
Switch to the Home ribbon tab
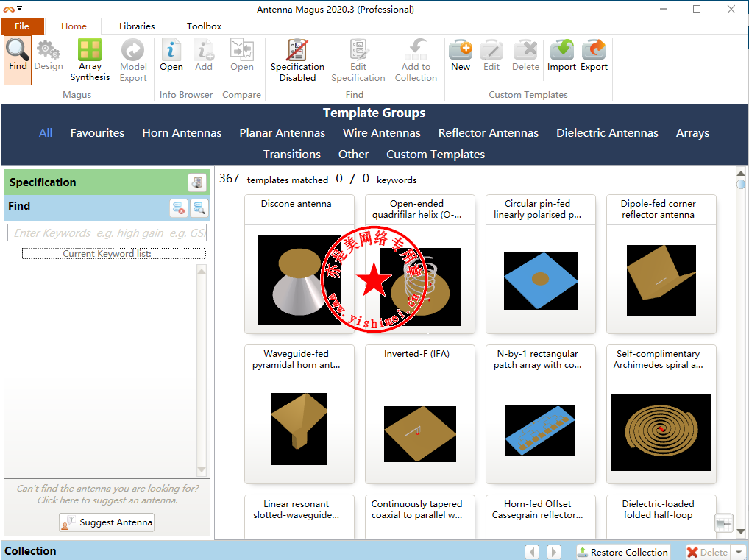point(74,26)
